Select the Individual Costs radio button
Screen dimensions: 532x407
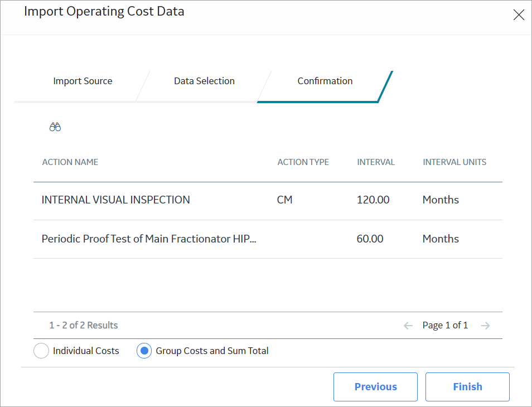41,351
